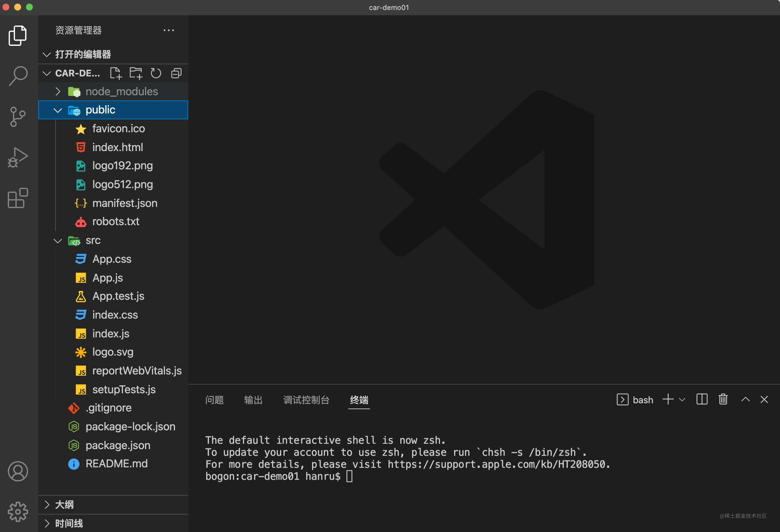Switch to the 调试控制台 debug console tab
Image resolution: width=780 pixels, height=532 pixels.
click(x=306, y=400)
